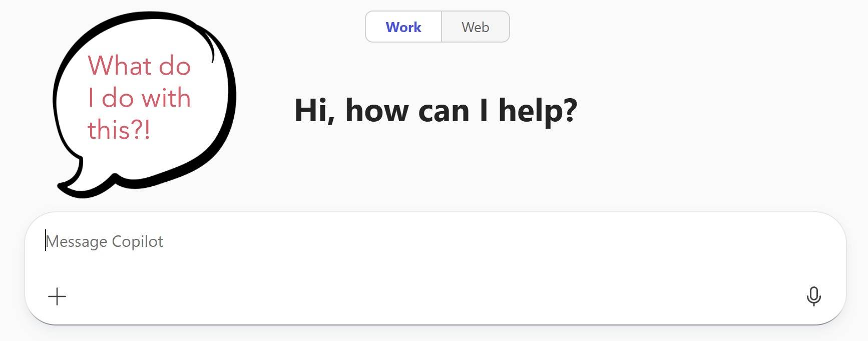Select Web scope in the toggle
The height and width of the screenshot is (341, 868).
(x=475, y=27)
